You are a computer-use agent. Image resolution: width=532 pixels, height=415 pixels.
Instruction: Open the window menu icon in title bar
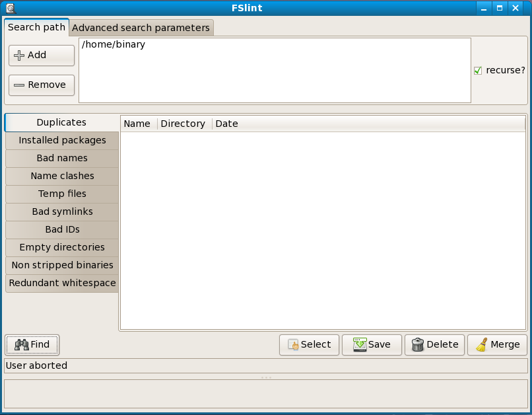click(x=11, y=8)
